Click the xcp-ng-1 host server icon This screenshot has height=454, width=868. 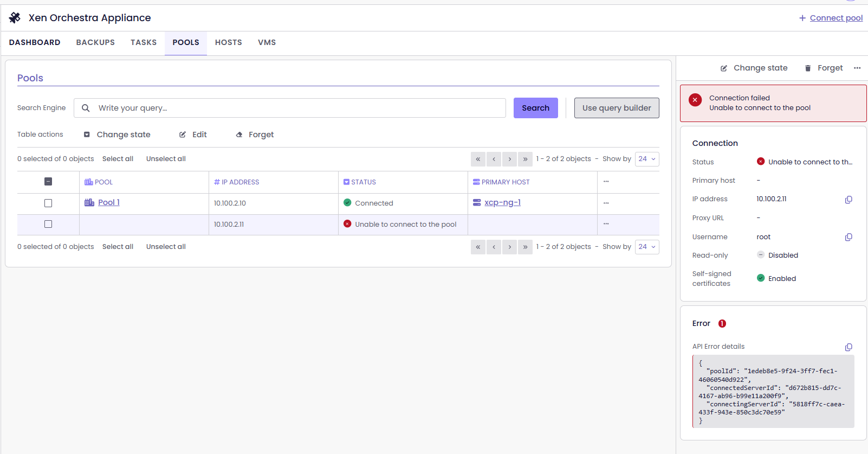click(477, 202)
